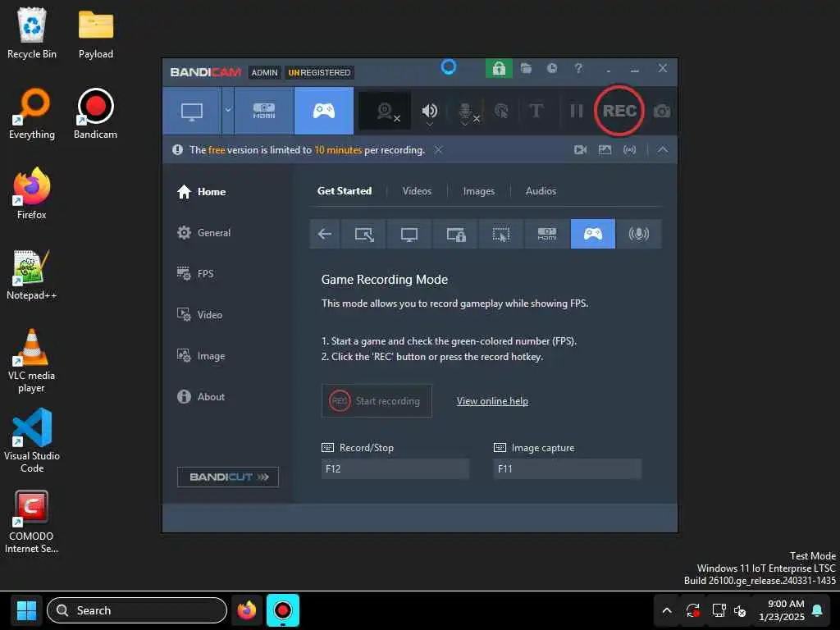
Task: Dismiss the free version limit notice
Action: pyautogui.click(x=438, y=150)
